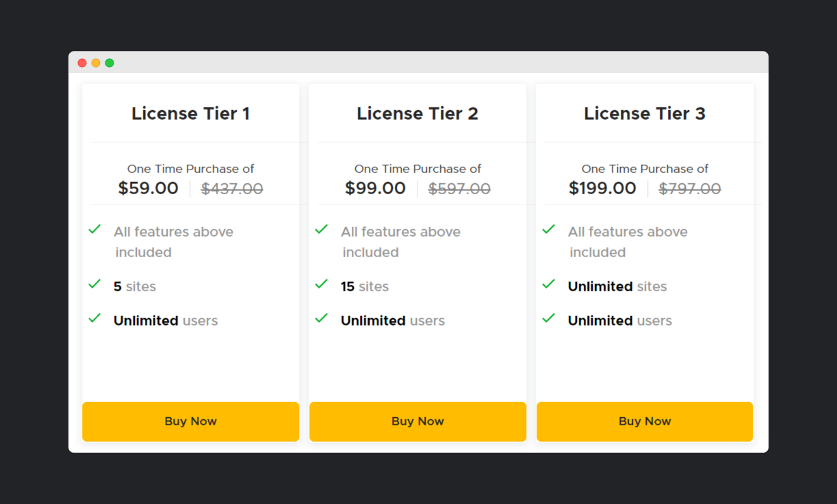
Task: Click checkmark next to 15 sites
Action: coord(322,284)
